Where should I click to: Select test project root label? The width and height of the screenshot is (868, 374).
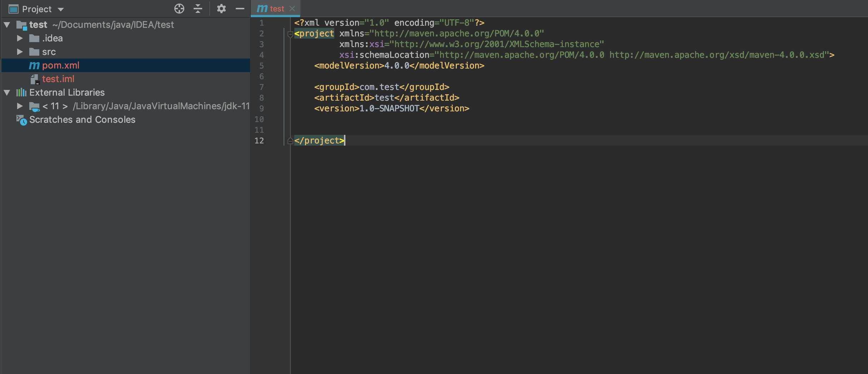(38, 25)
